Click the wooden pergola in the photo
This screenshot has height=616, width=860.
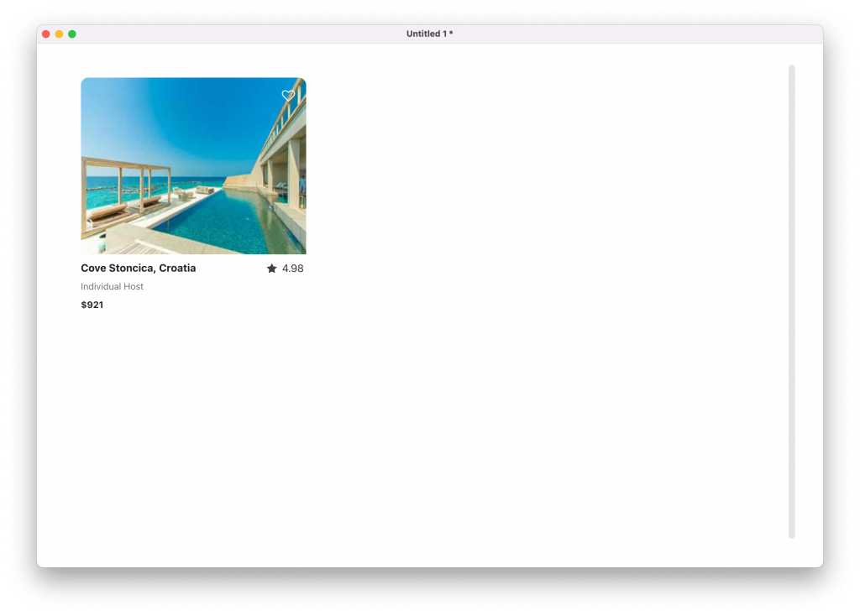coord(126,164)
